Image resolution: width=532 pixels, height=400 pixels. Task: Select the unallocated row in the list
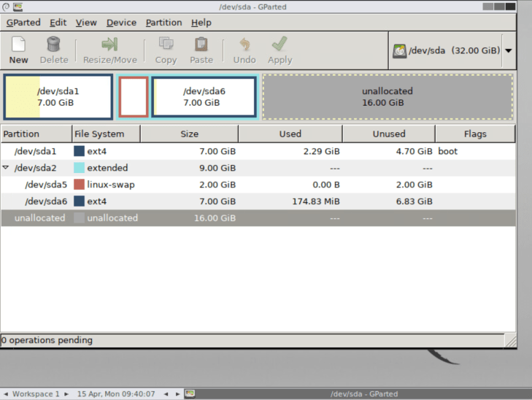(258, 218)
